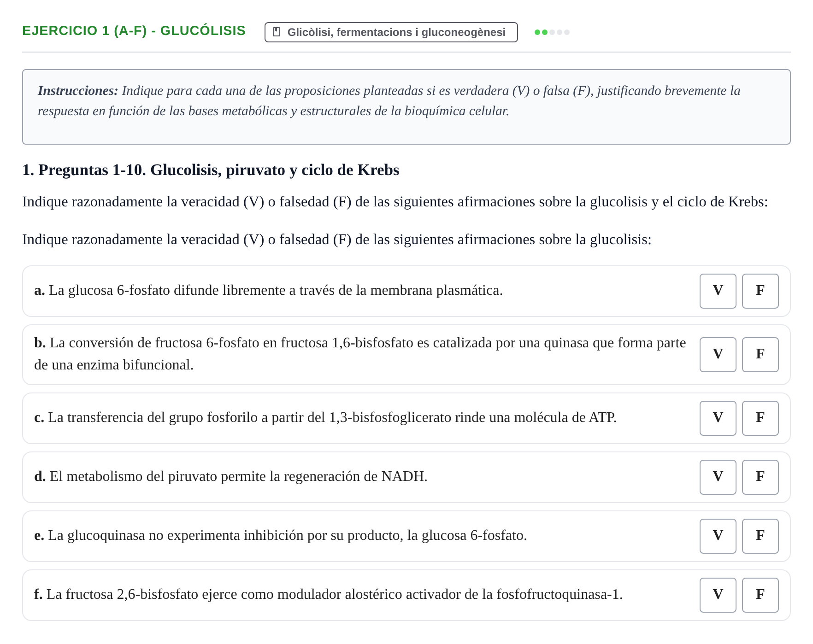Click statement c text about grupo fosforilo

(x=325, y=418)
